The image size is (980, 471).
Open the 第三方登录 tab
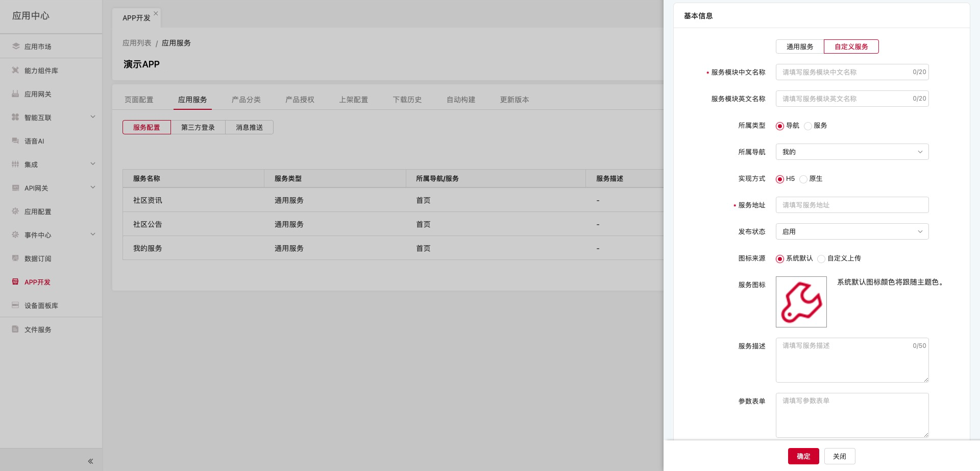(x=198, y=127)
